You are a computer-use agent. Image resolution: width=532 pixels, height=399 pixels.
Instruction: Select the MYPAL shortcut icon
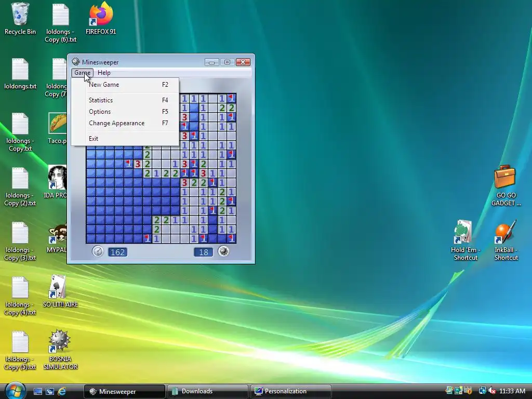tap(58, 233)
